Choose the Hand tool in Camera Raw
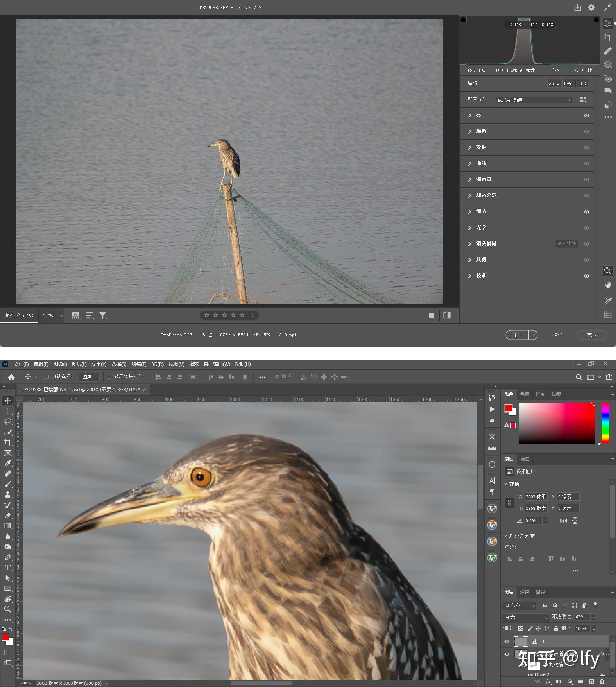The width and height of the screenshot is (616, 687). pos(608,285)
